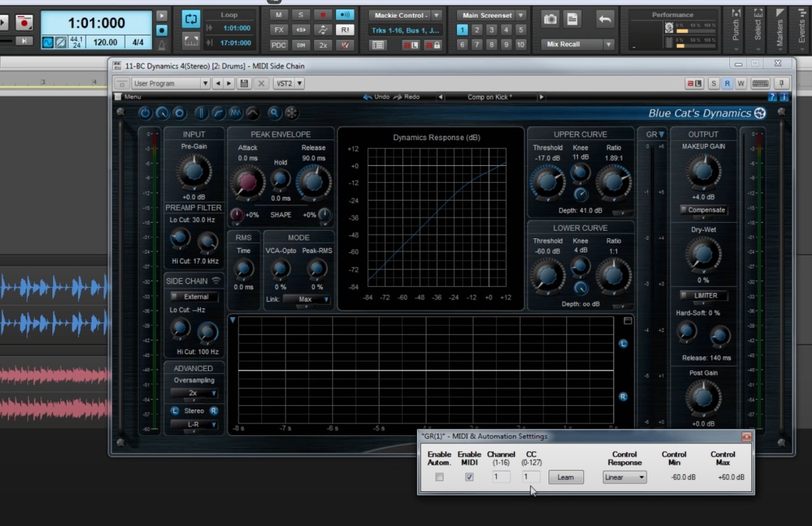Click the Learn button in the MIDI settings
This screenshot has height=526, width=812.
(565, 477)
